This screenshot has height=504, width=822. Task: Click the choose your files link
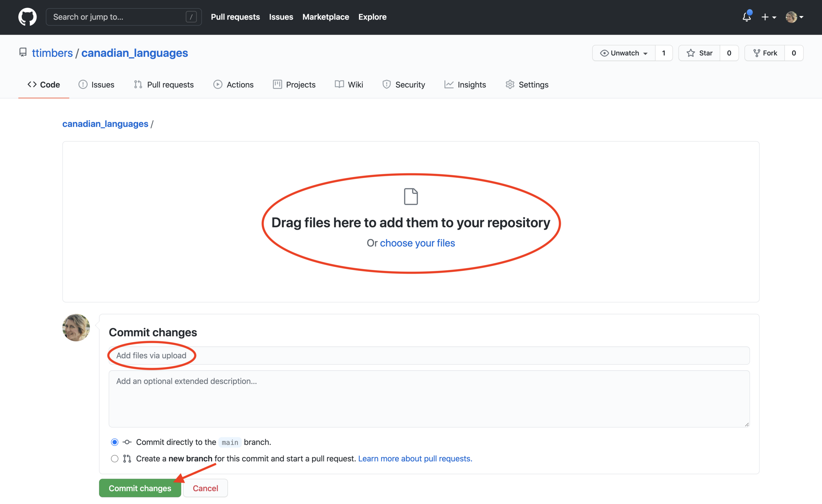(x=417, y=243)
